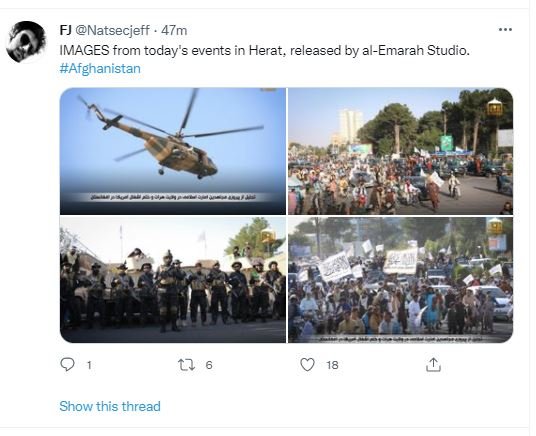Viewport: 536px width, 436px height.
Task: Open the #Afghanistan hashtag
Action: click(x=100, y=68)
